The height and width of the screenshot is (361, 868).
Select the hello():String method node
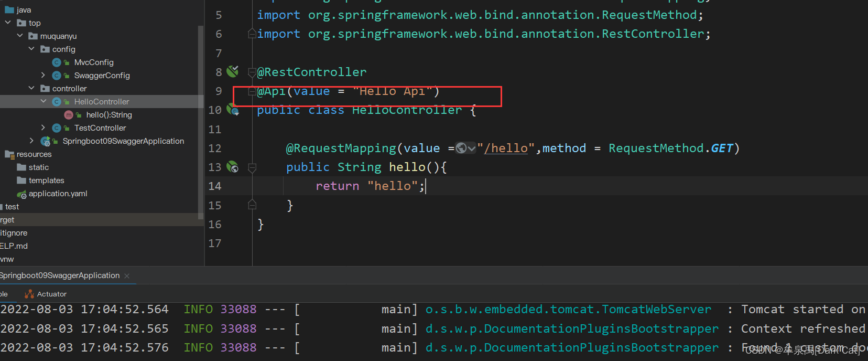(x=109, y=115)
